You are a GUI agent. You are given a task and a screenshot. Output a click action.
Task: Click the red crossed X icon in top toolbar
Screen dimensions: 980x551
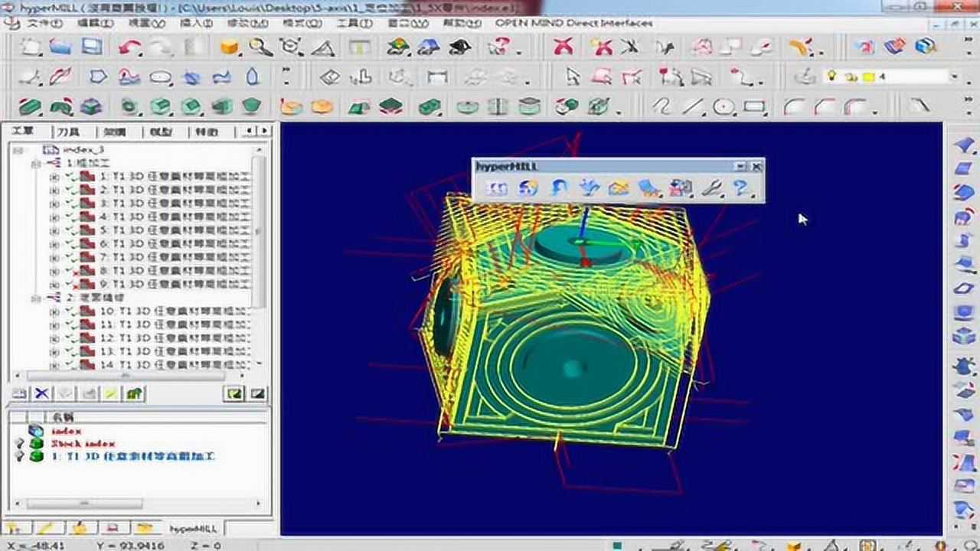click(x=563, y=47)
